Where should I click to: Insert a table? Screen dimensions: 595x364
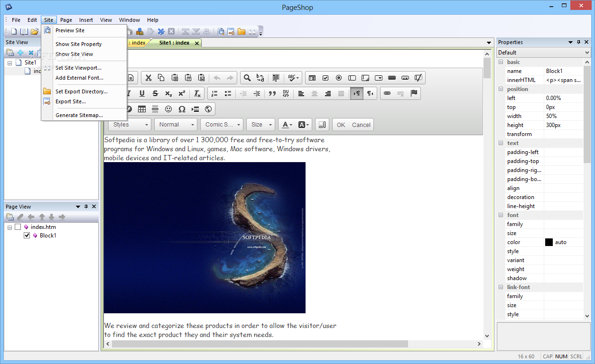[x=142, y=109]
